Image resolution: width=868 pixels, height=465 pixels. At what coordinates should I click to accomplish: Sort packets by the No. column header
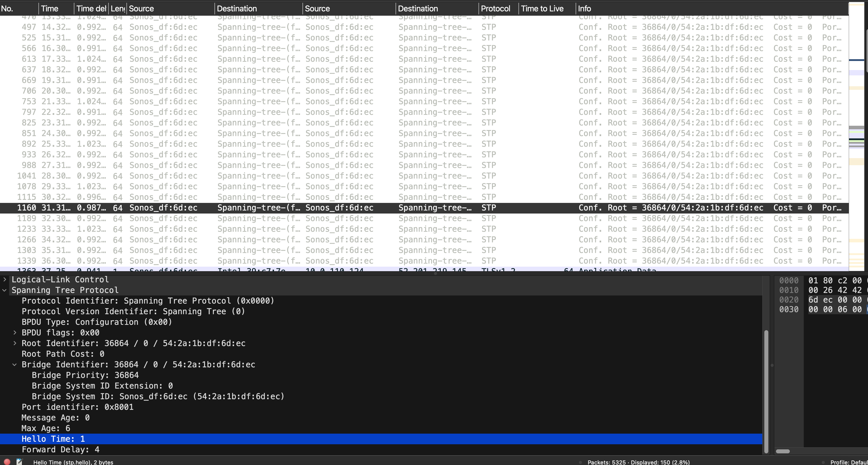click(7, 8)
